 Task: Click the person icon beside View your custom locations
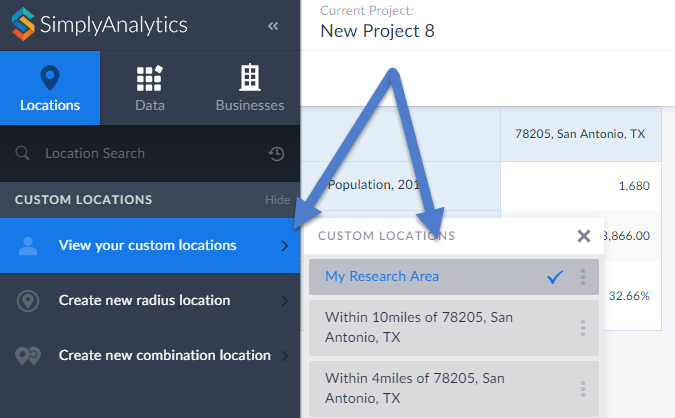click(28, 246)
